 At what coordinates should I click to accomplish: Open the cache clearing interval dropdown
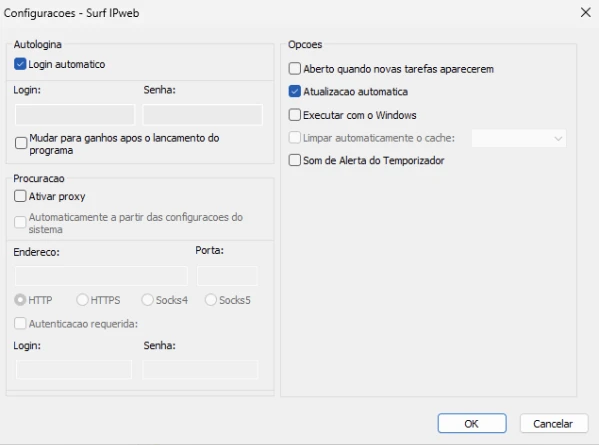(x=519, y=138)
